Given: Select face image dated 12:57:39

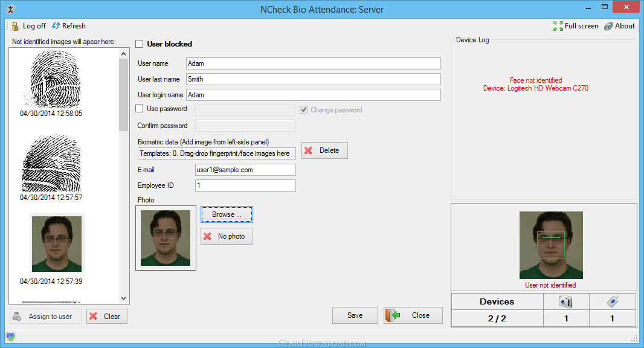Looking at the screenshot, I should pos(57,243).
